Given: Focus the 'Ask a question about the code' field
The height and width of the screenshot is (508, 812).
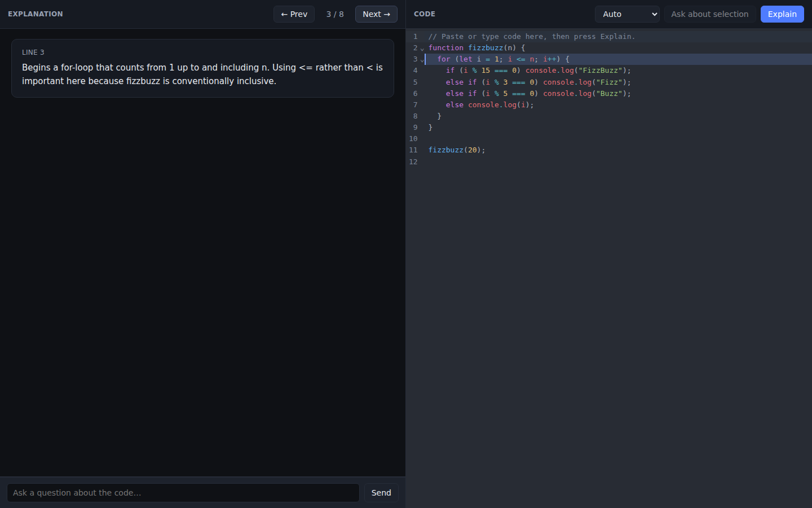Looking at the screenshot, I should point(183,493).
